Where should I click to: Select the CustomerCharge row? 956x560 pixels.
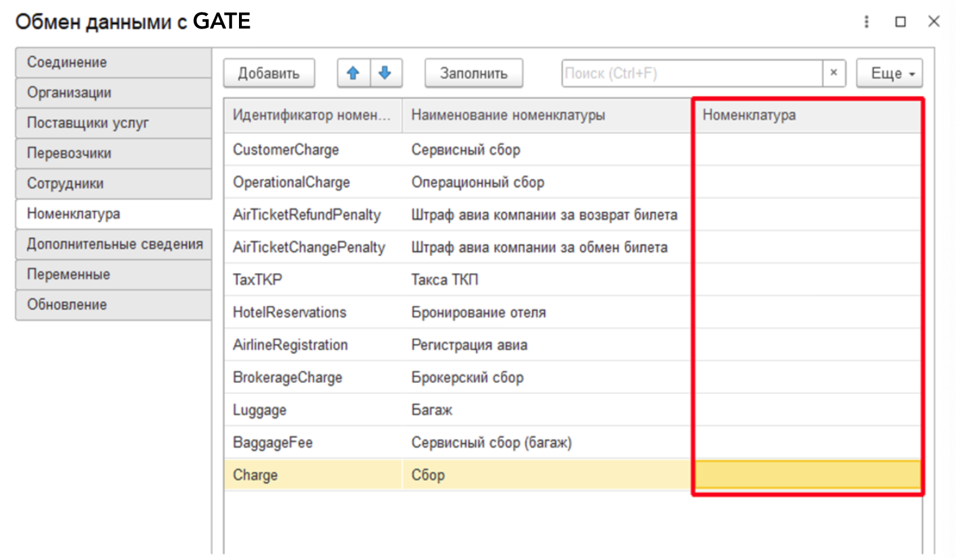(286, 150)
